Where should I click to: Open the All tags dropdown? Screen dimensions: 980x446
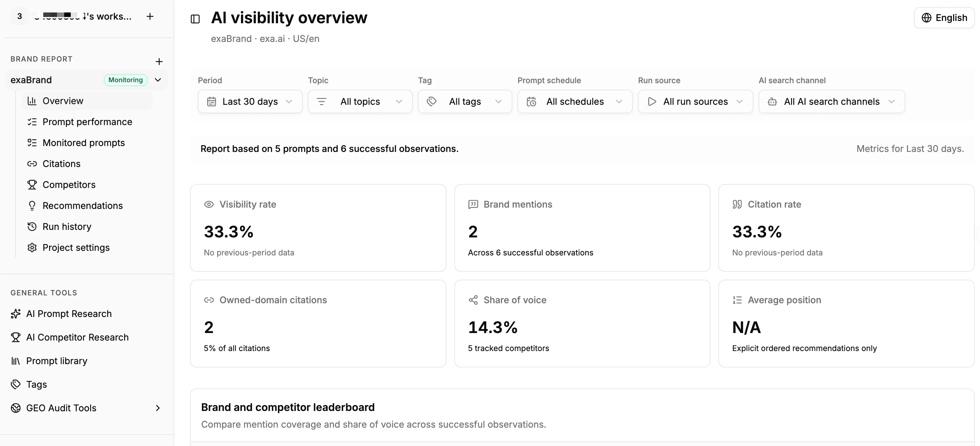point(465,102)
